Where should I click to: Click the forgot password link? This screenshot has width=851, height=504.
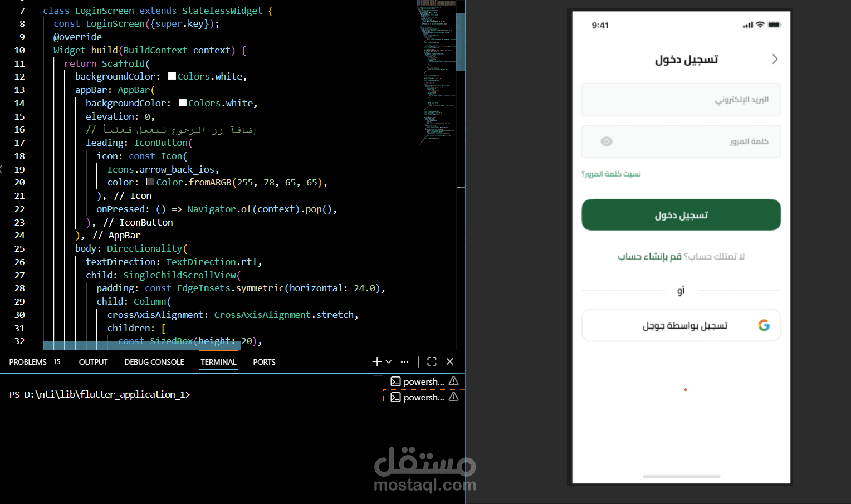pyautogui.click(x=611, y=174)
